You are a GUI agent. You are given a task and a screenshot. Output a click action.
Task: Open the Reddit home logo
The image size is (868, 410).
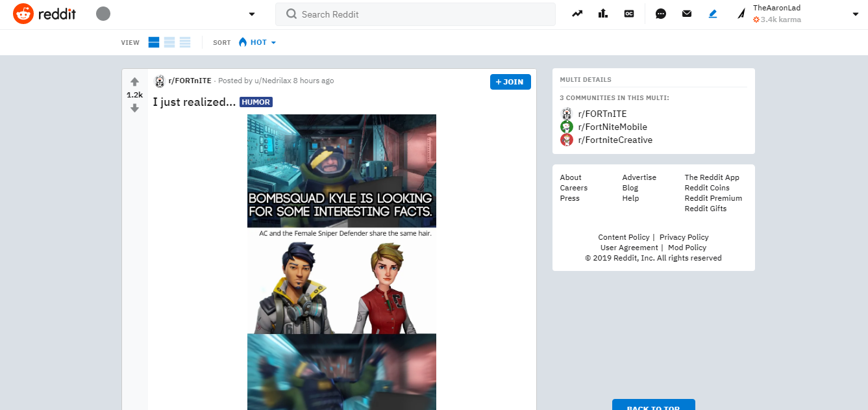[44, 14]
